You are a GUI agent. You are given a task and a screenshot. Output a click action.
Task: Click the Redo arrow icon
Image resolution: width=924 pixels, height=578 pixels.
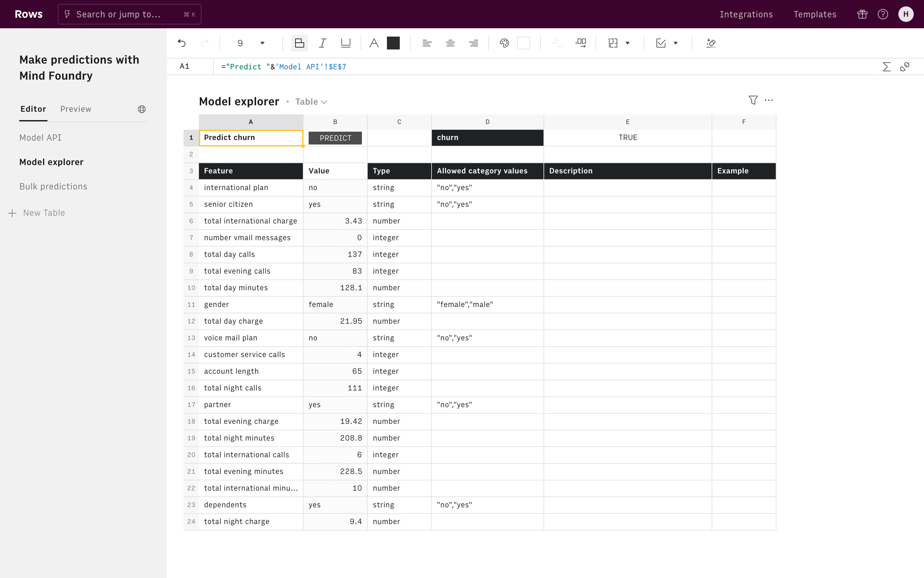coord(205,43)
